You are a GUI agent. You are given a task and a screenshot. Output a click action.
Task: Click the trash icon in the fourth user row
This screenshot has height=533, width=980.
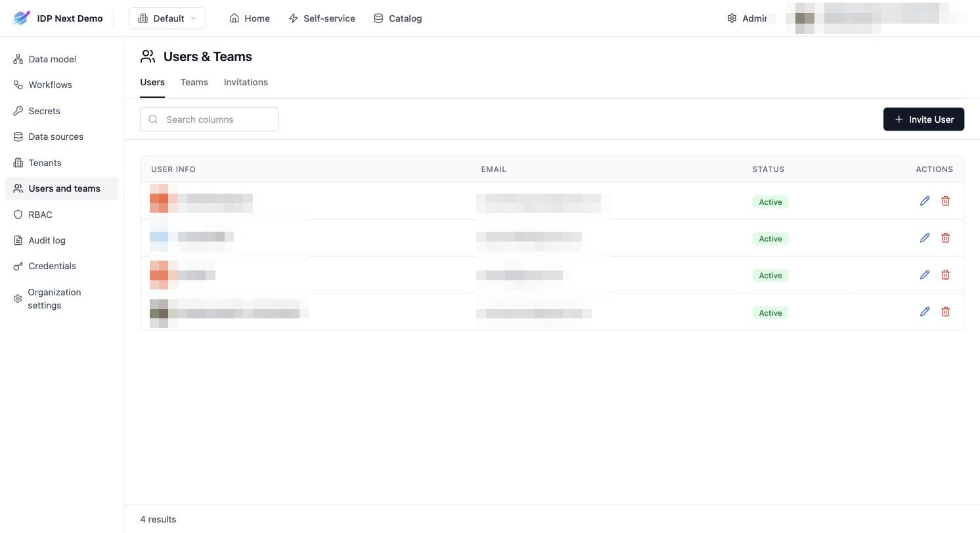(946, 312)
